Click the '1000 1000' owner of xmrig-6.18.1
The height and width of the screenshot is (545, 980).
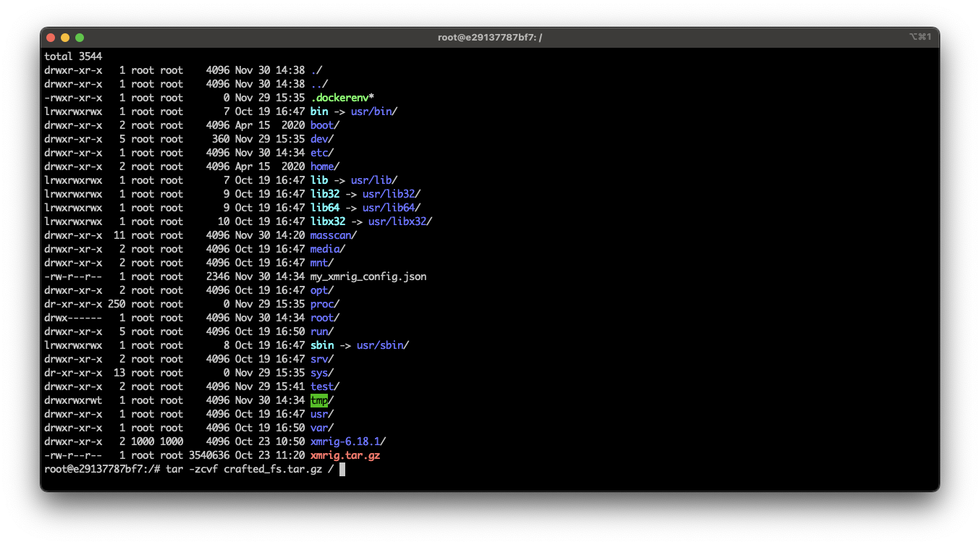click(x=157, y=442)
